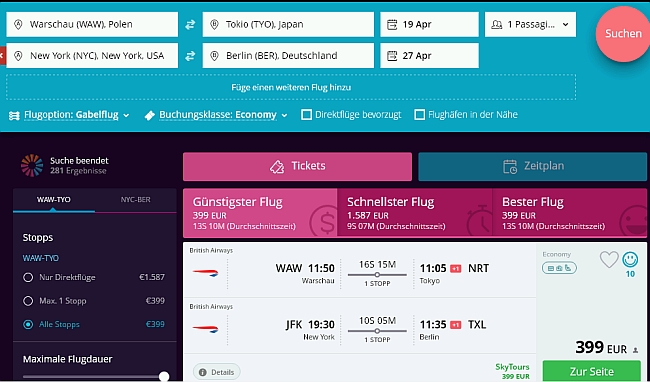The height and width of the screenshot is (382, 650).
Task: Select the NYC-BER filter tab
Action: point(136,200)
